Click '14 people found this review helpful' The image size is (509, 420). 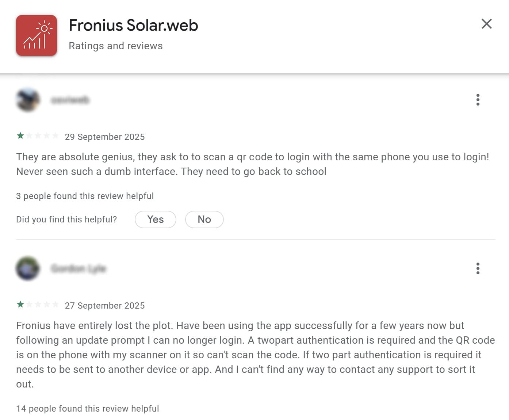point(88,408)
